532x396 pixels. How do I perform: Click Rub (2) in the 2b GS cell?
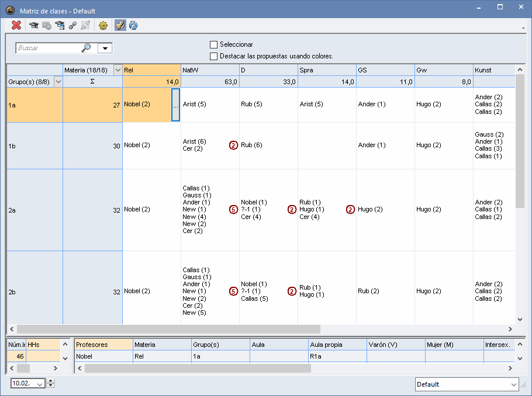[368, 291]
